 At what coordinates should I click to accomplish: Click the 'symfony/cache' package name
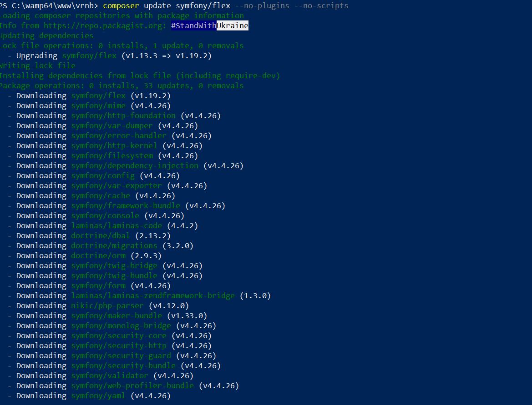(x=101, y=195)
